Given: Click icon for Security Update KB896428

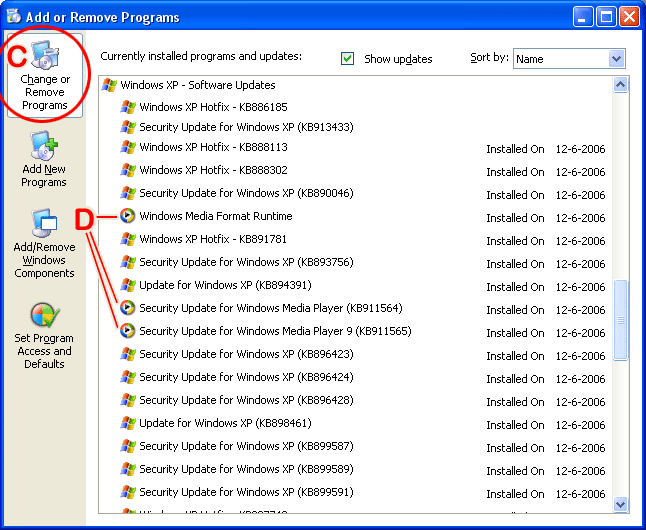Looking at the screenshot, I should 128,400.
